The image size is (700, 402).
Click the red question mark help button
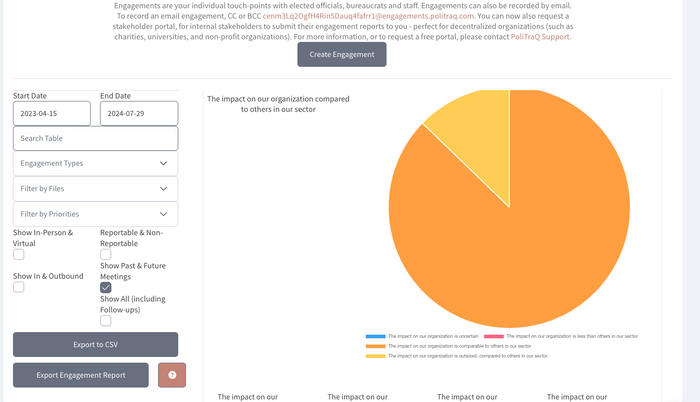click(172, 375)
